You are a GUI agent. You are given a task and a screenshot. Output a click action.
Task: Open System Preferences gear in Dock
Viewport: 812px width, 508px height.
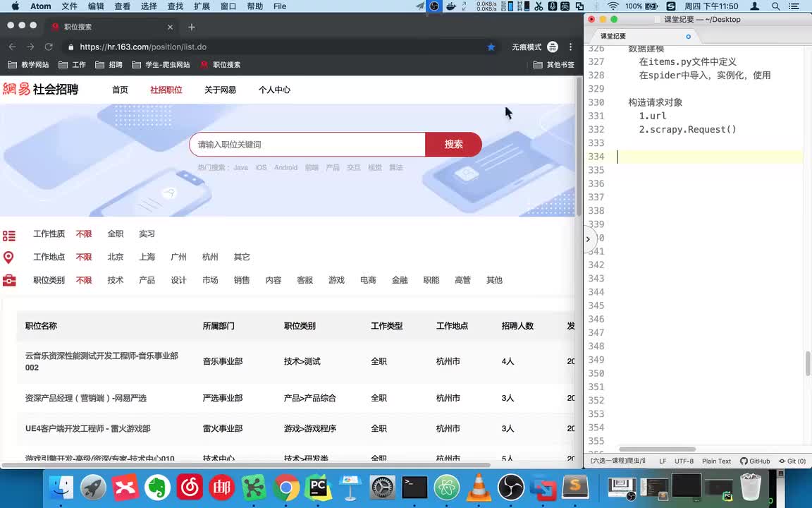(x=382, y=488)
